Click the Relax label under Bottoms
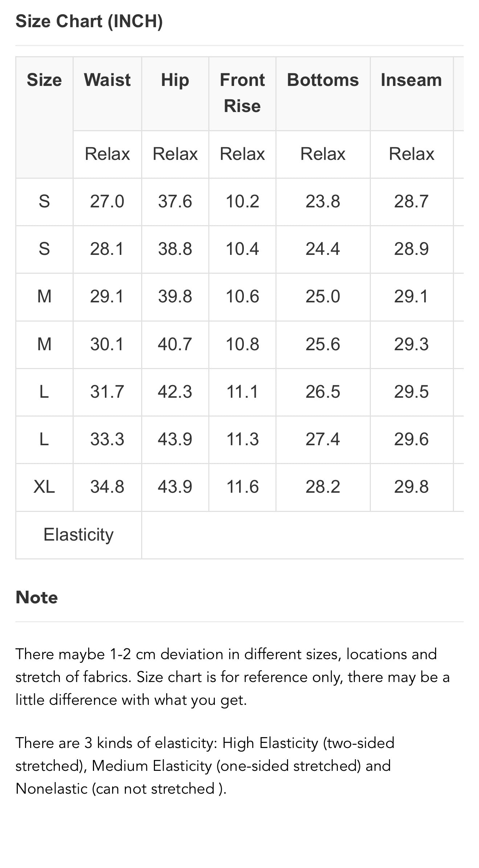This screenshot has width=479, height=868. [323, 154]
